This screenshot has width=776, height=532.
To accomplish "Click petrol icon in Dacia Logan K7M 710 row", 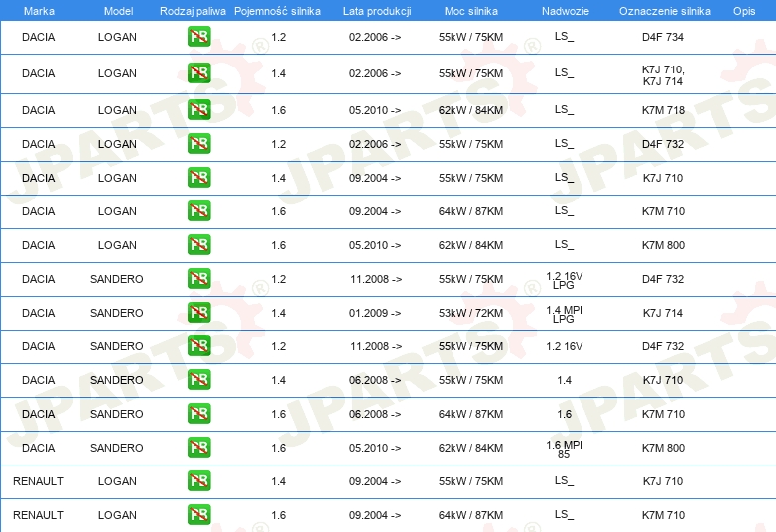I will coord(198,210).
